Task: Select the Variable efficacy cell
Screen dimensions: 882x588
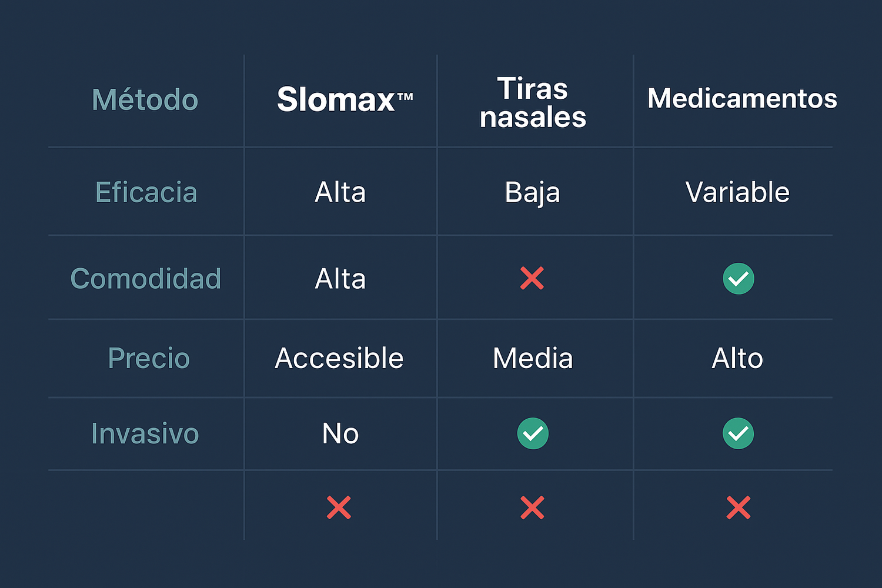Action: [737, 192]
